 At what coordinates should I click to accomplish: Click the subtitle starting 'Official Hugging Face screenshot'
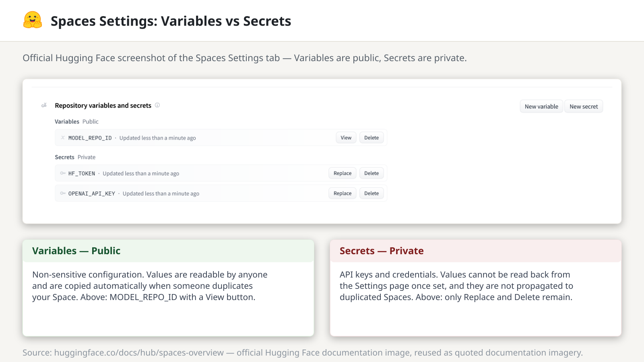(x=245, y=58)
